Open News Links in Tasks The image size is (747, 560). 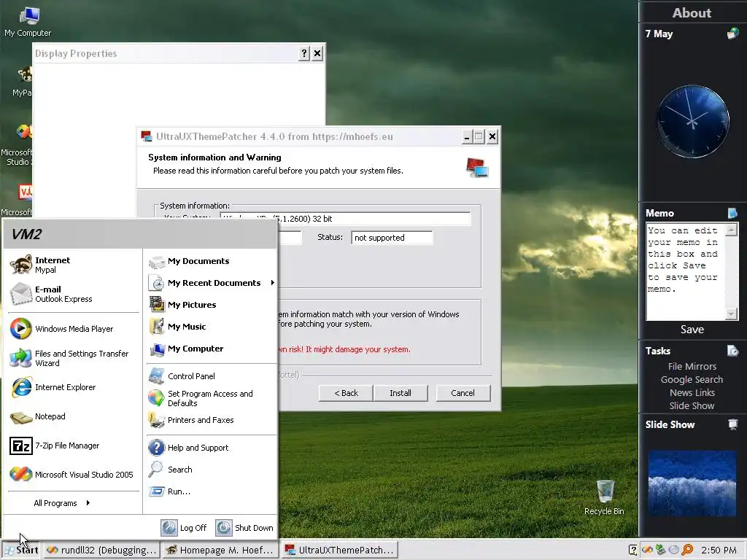coord(692,392)
